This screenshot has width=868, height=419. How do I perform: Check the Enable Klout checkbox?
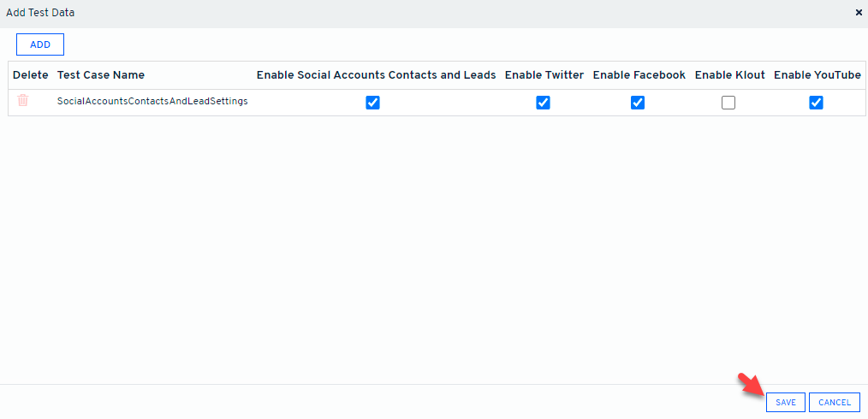tap(728, 103)
